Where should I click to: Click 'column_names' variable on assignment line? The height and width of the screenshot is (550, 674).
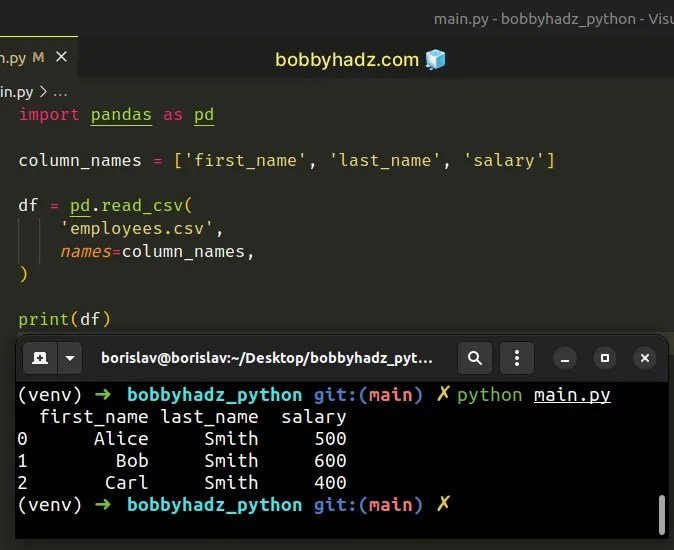(80, 161)
